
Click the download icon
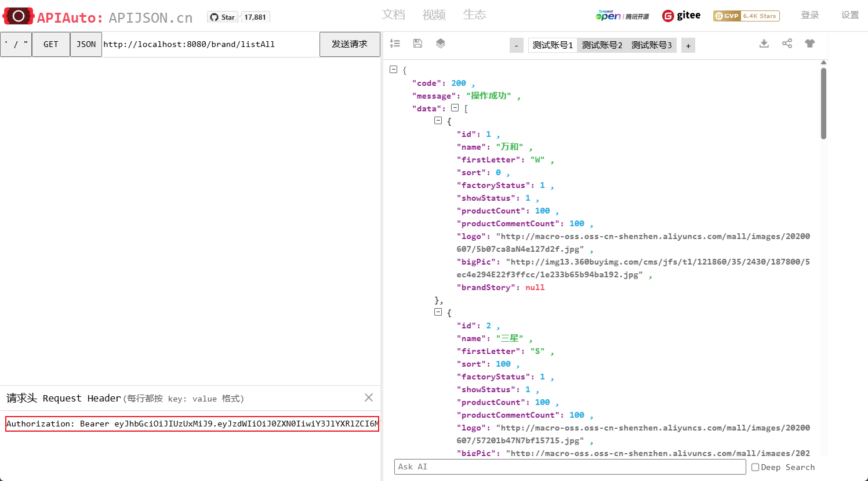coord(764,44)
